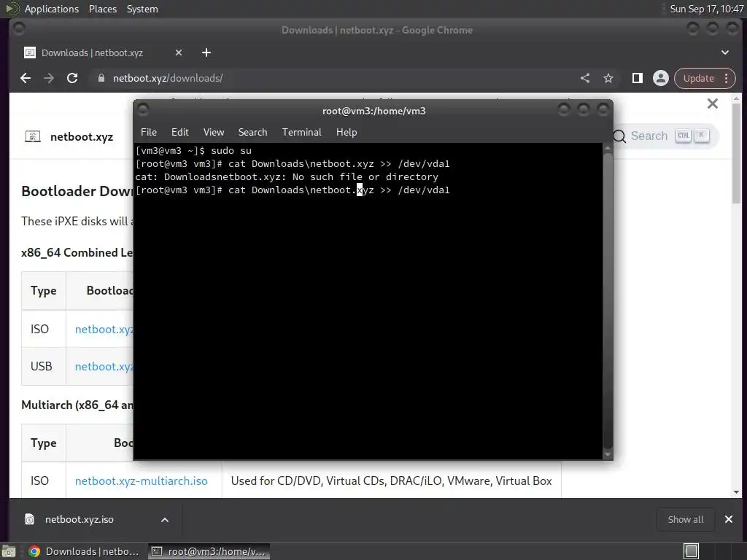
Task: Click the terminal window menu icon
Action: [x=143, y=111]
